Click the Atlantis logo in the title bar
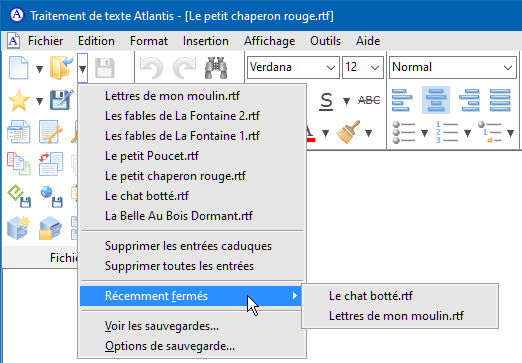This screenshot has height=363, width=522. click(17, 15)
